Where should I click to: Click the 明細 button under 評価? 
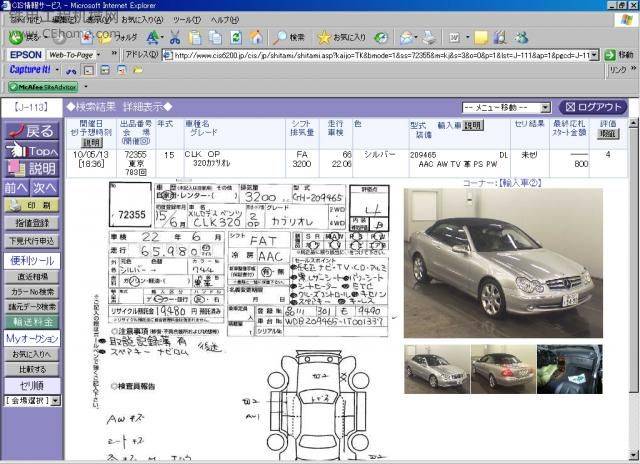pyautogui.click(x=608, y=134)
